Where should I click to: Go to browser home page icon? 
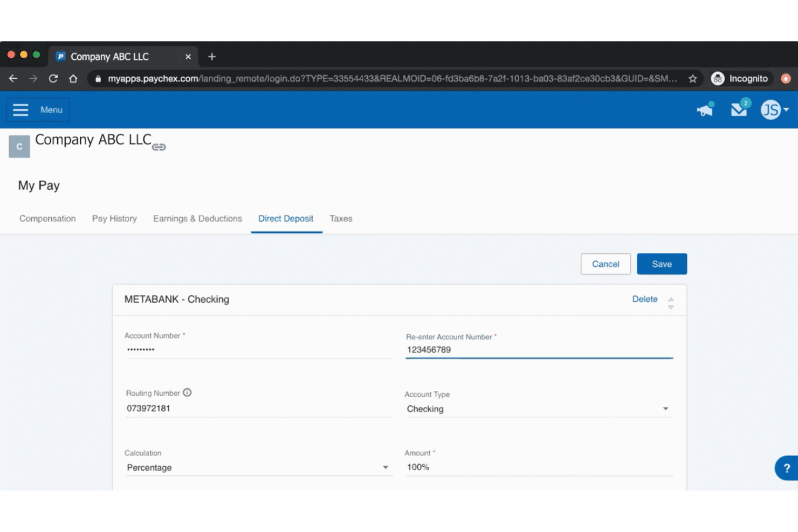coord(73,79)
